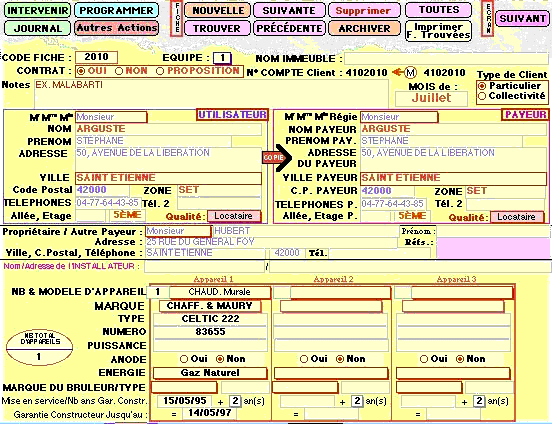Click the COPIE arrow to copy user to payer
Image resolution: width=552 pixels, height=424 pixels.
277,157
